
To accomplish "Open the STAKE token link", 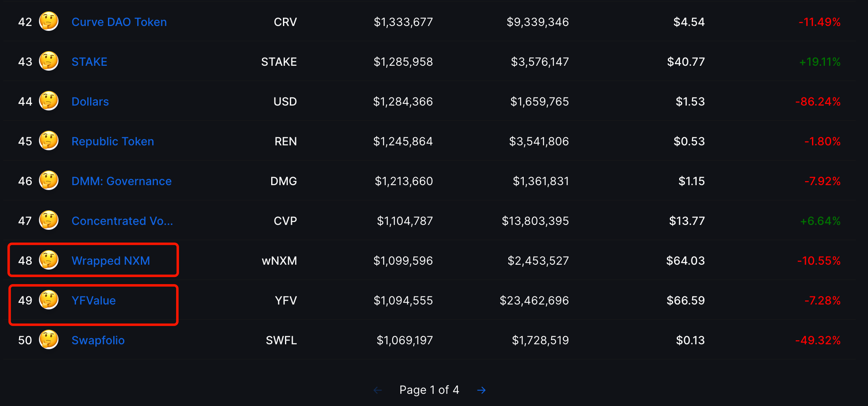I will pos(89,62).
